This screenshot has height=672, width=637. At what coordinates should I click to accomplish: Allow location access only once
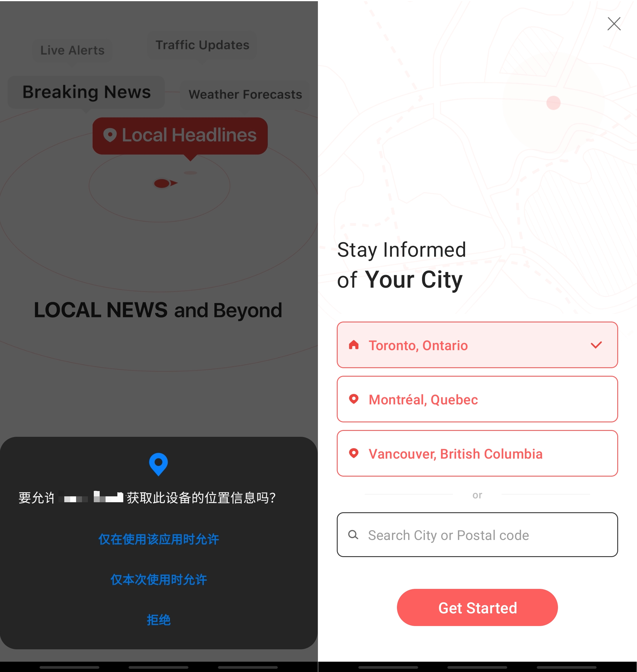pyautogui.click(x=159, y=578)
